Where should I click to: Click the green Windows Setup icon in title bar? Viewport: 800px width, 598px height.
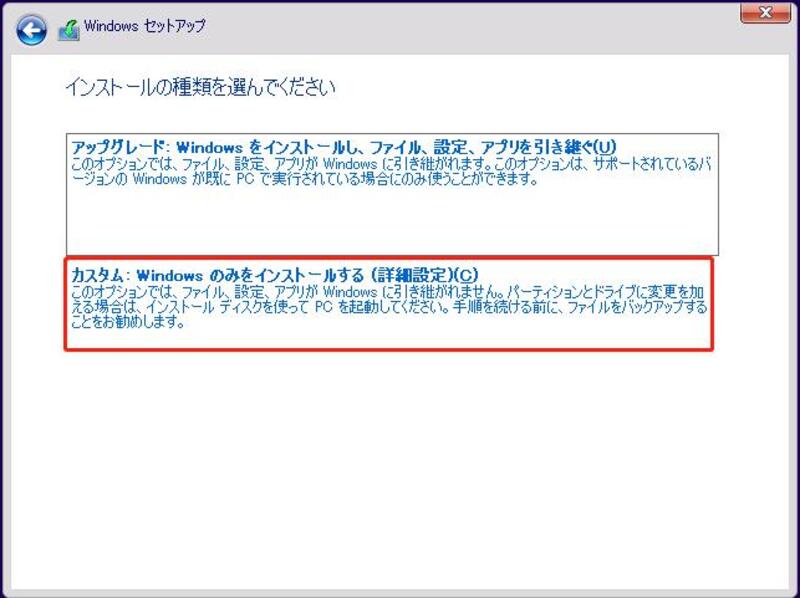[x=70, y=29]
